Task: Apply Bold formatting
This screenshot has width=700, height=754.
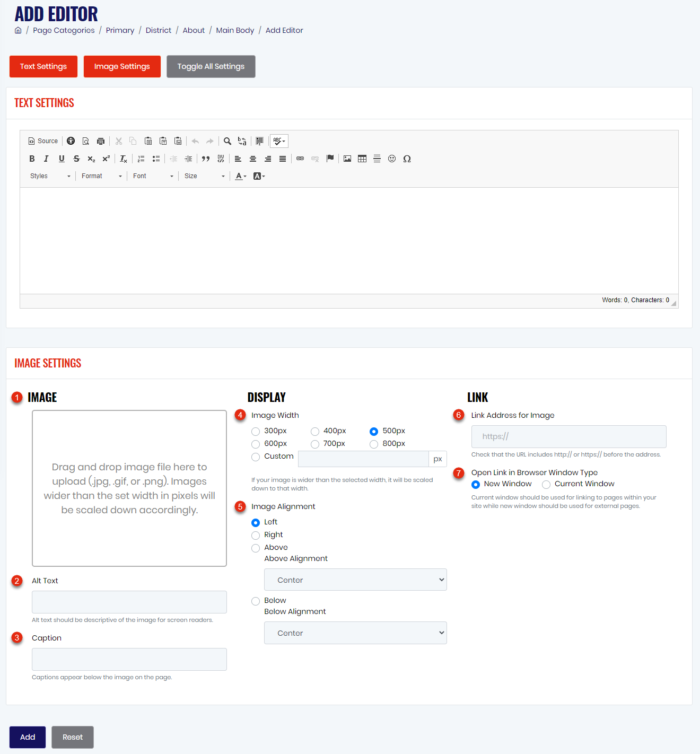Action: pos(32,159)
